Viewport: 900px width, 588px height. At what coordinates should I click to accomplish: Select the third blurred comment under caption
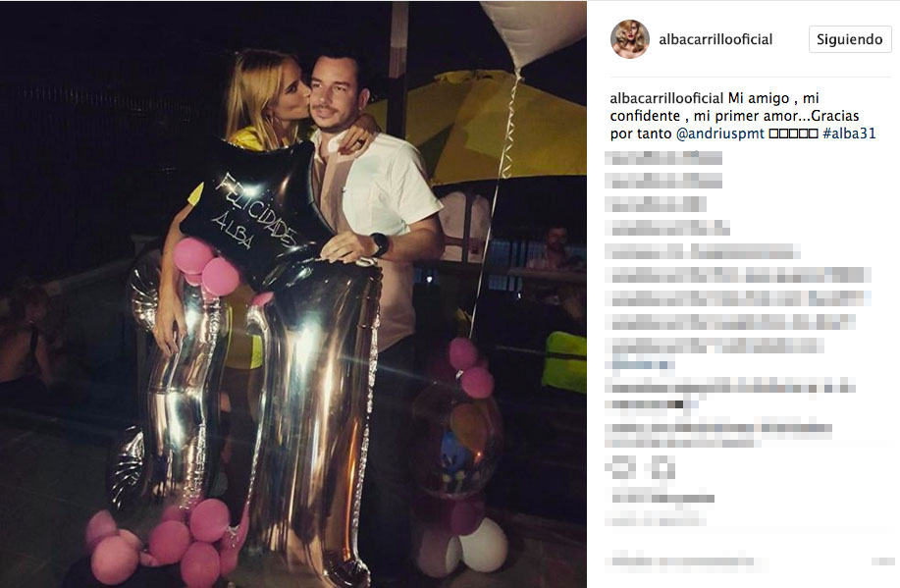point(656,204)
